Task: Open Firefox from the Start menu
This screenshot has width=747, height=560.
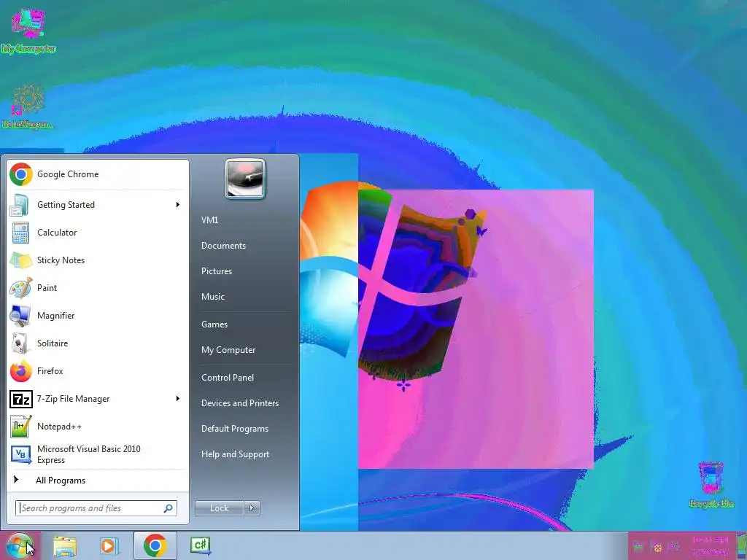Action: (98, 371)
